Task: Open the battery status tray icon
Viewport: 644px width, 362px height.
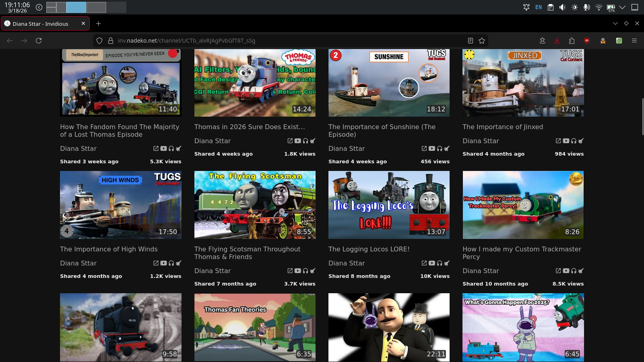Action: [x=611, y=7]
